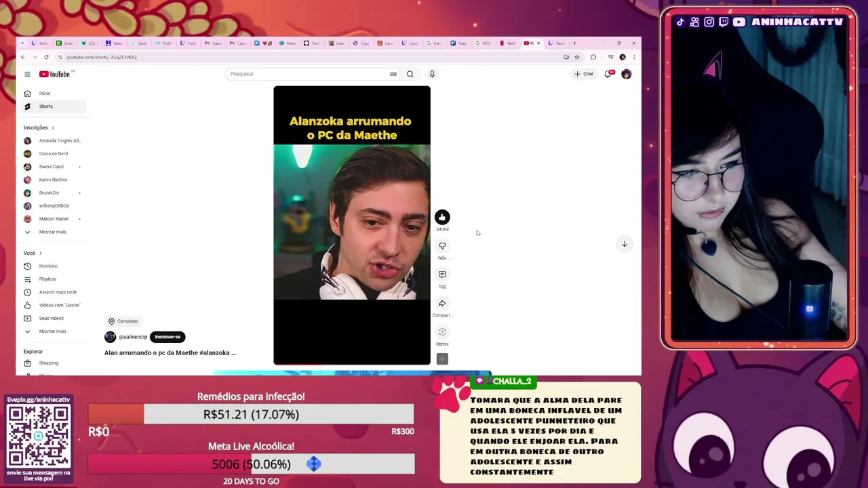
Task: Open Shopping under Explorar
Action: pos(54,363)
